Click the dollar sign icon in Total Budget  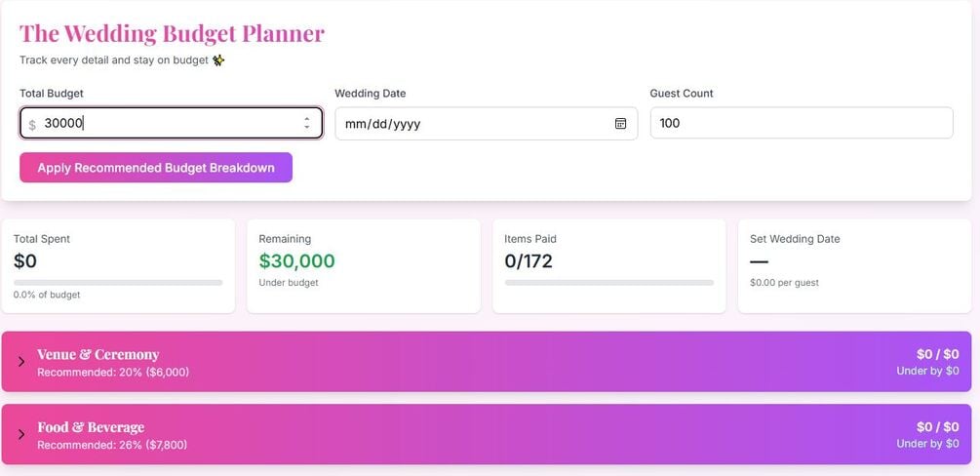coord(32,125)
